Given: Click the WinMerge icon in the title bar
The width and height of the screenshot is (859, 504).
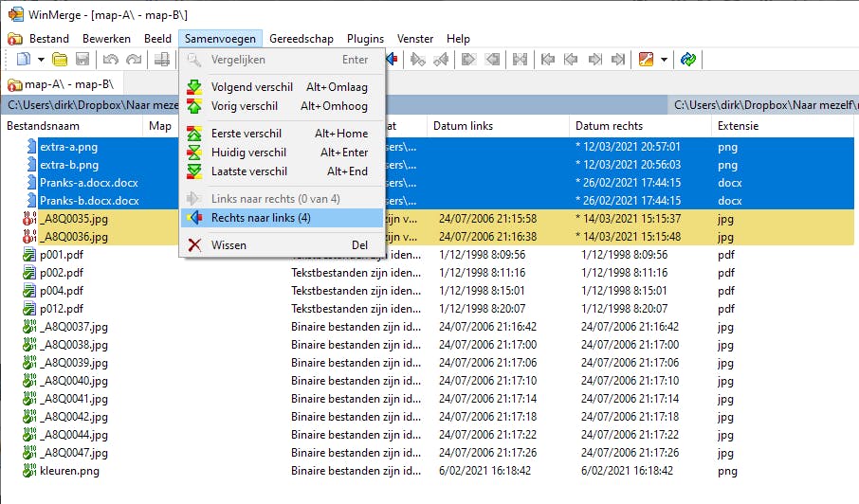Looking at the screenshot, I should coord(16,15).
